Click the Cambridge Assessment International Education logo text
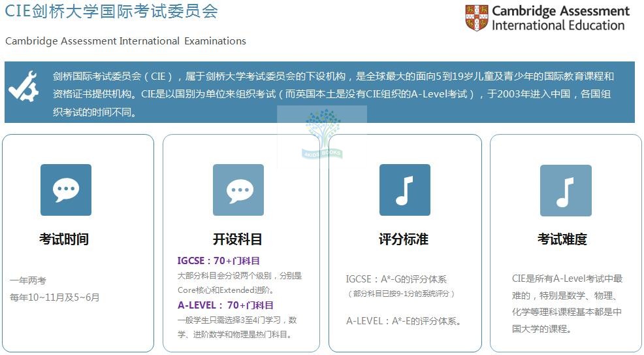The height and width of the screenshot is (355, 644). (x=560, y=18)
